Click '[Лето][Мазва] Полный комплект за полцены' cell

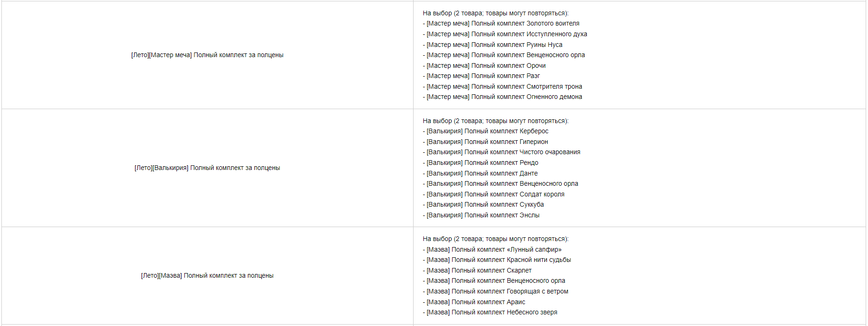207,275
